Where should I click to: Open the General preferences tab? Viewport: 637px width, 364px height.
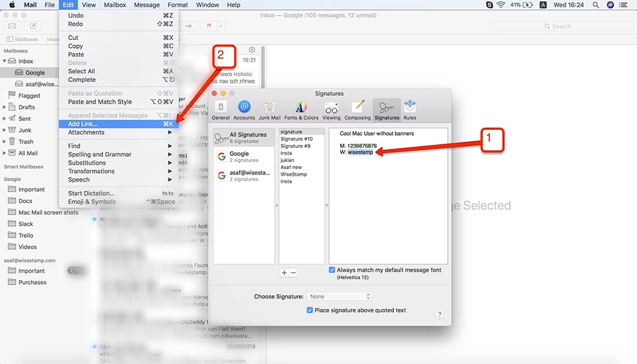(221, 110)
